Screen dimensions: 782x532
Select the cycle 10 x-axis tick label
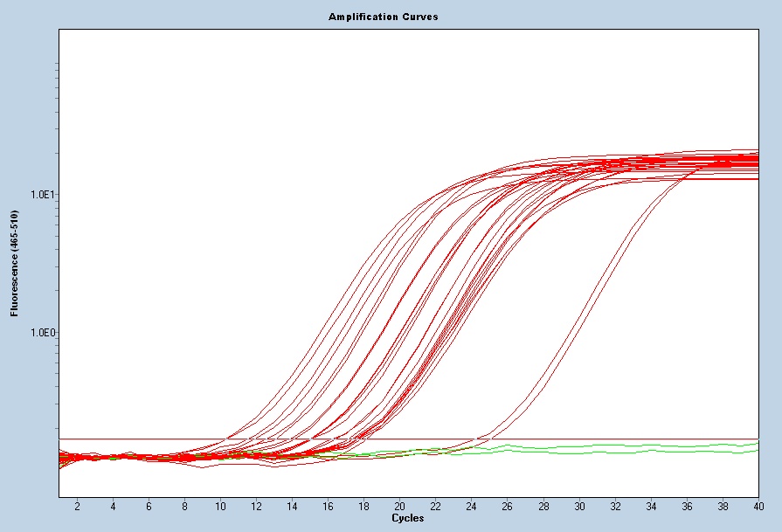click(x=220, y=507)
